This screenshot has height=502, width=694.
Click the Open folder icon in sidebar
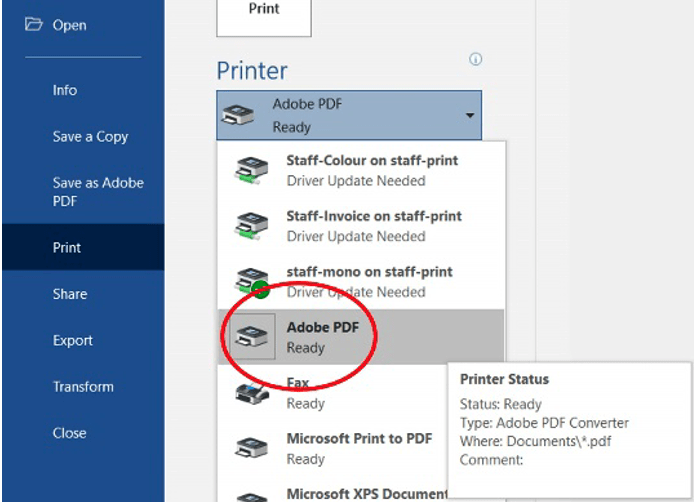(x=35, y=24)
